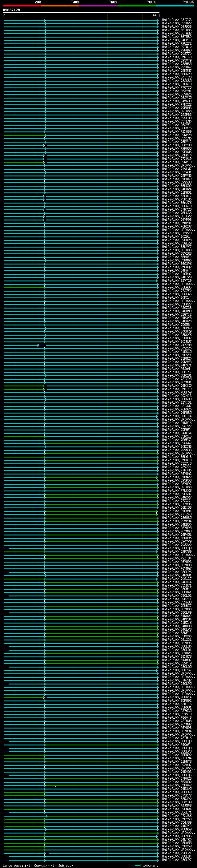Select the UniRef100_Q4GXK7 label
Image resolution: width=197 pixels, height=868 pixels.
tap(177, 497)
